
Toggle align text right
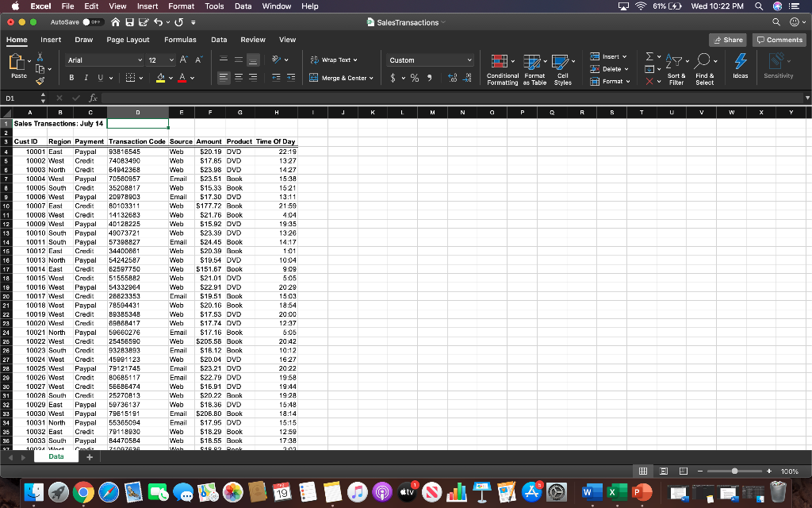pyautogui.click(x=253, y=78)
